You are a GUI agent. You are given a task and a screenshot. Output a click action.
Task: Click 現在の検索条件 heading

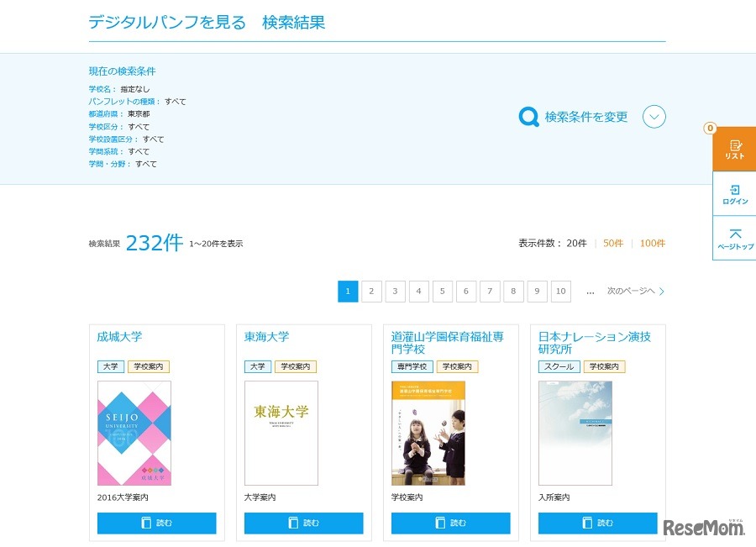[122, 71]
